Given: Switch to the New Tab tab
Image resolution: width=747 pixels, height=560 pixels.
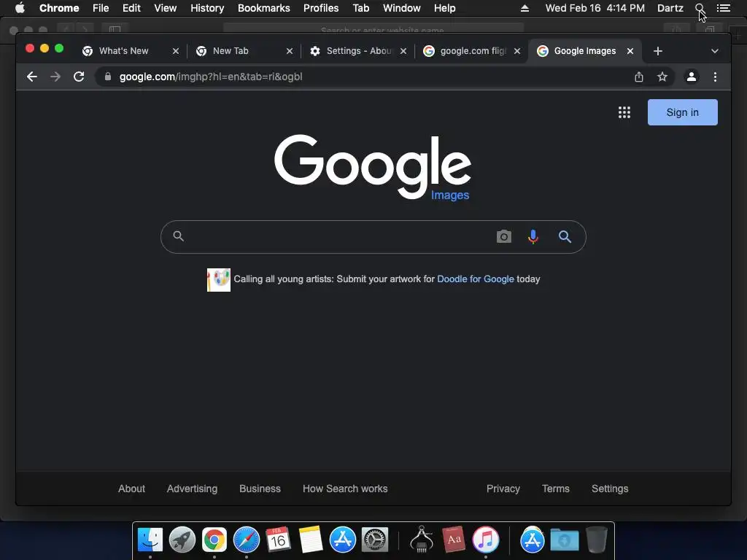Looking at the screenshot, I should click(x=231, y=51).
